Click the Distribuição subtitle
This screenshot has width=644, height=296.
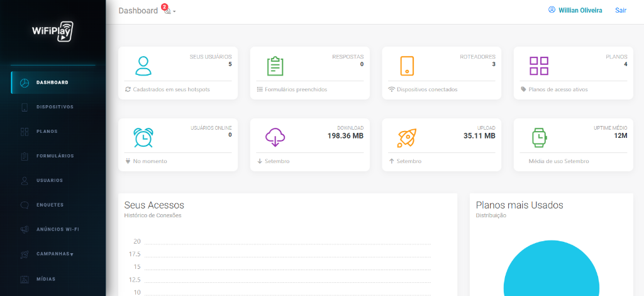(491, 215)
